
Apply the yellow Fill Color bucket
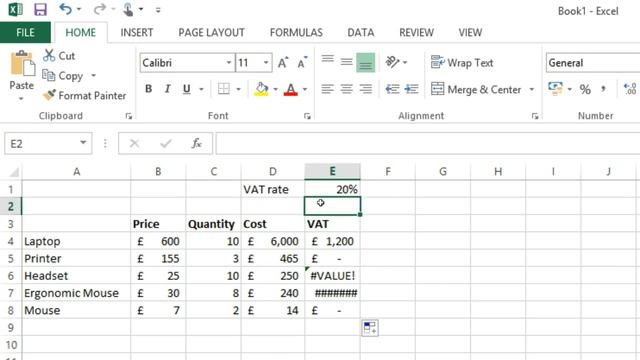[261, 89]
